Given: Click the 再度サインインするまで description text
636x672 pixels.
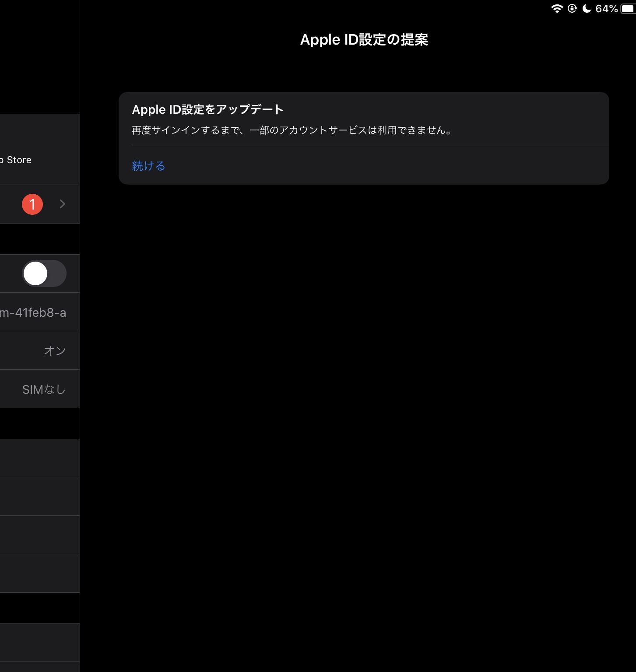Looking at the screenshot, I should tap(292, 130).
